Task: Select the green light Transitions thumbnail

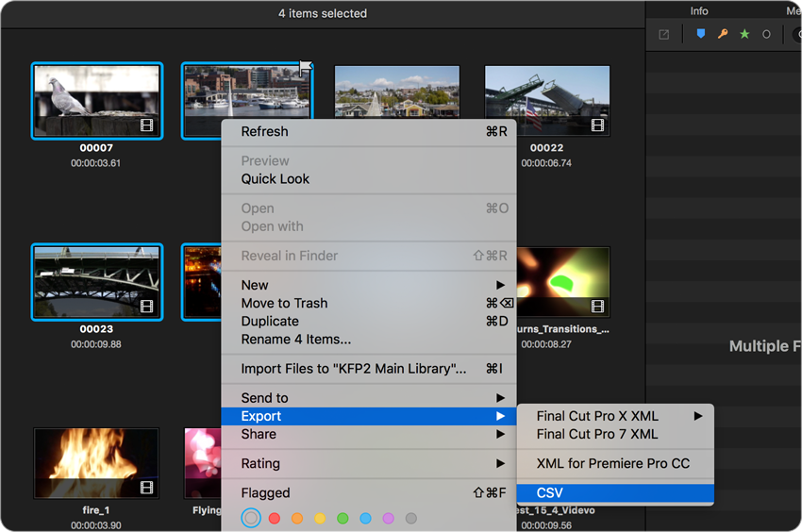Action: click(x=563, y=282)
